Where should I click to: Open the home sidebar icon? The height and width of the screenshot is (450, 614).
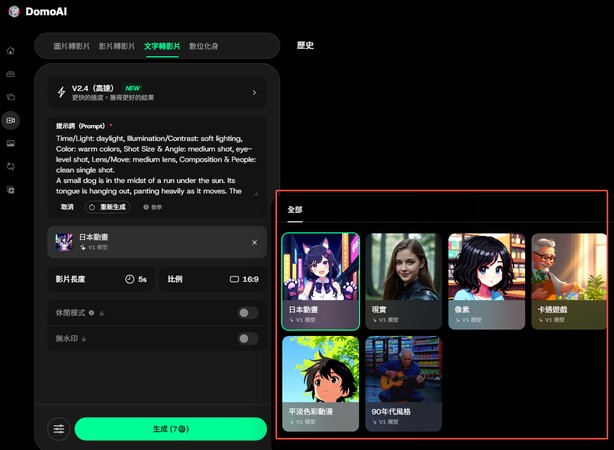[x=11, y=51]
